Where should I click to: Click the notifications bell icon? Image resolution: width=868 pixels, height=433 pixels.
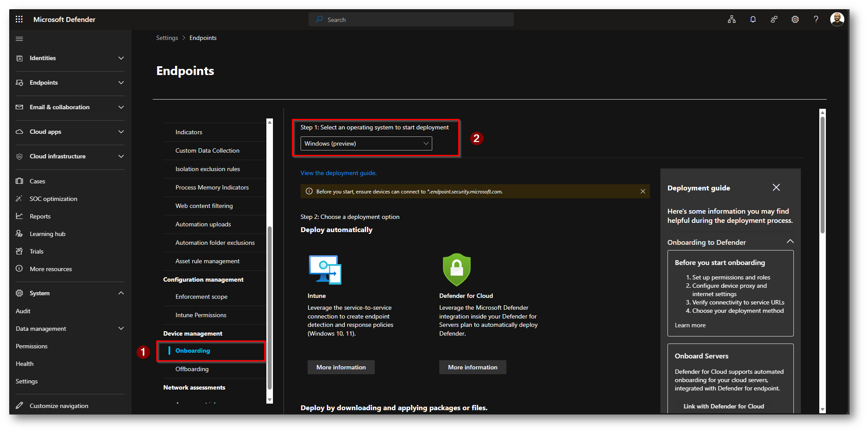[x=753, y=19]
